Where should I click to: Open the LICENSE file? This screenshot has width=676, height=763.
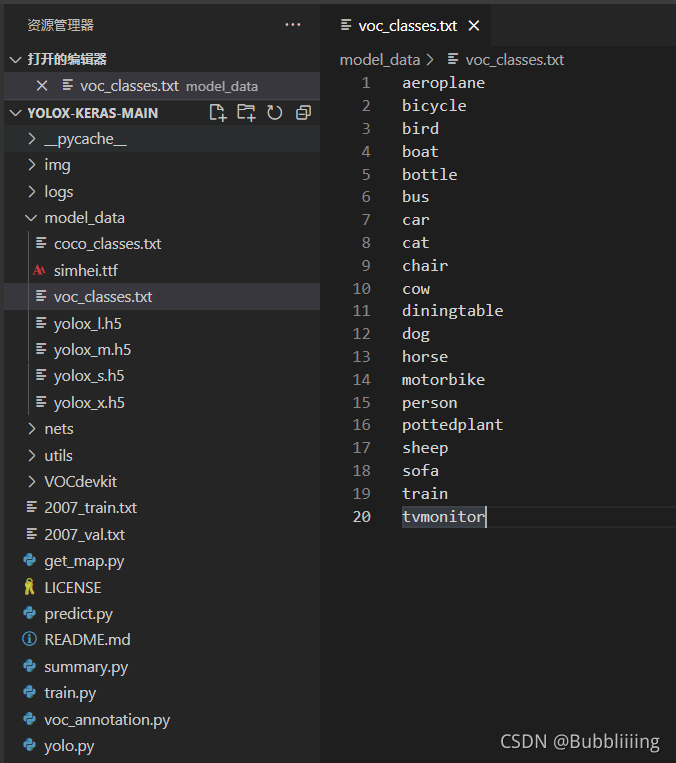(x=73, y=588)
